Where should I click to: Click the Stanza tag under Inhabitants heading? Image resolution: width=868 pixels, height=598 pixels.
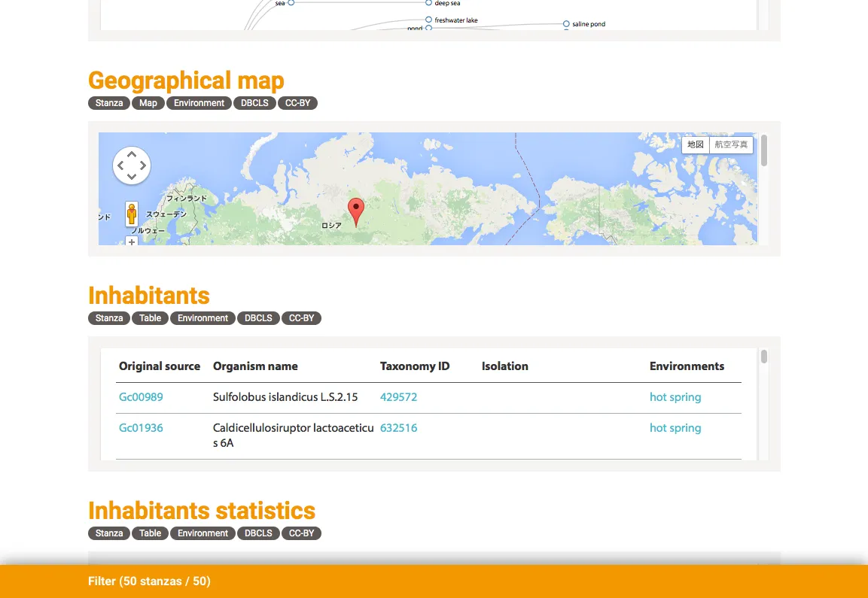[x=109, y=318]
